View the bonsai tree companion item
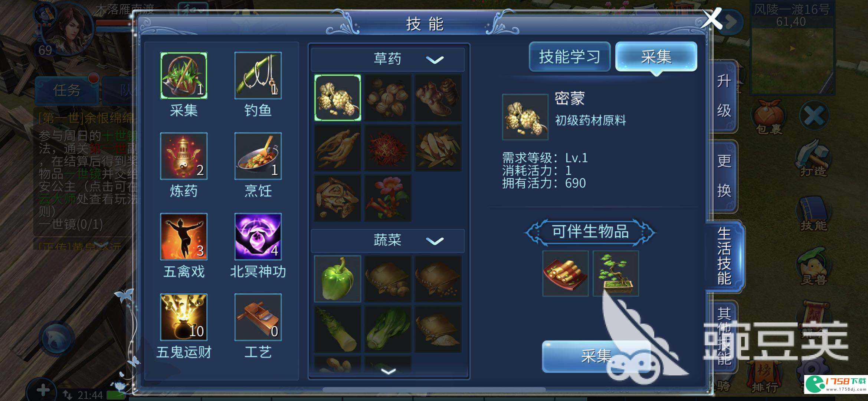The width and height of the screenshot is (868, 401). (x=616, y=274)
